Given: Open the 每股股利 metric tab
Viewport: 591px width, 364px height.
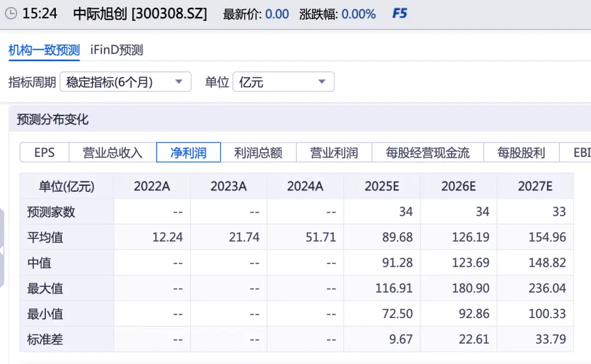Looking at the screenshot, I should point(521,153).
